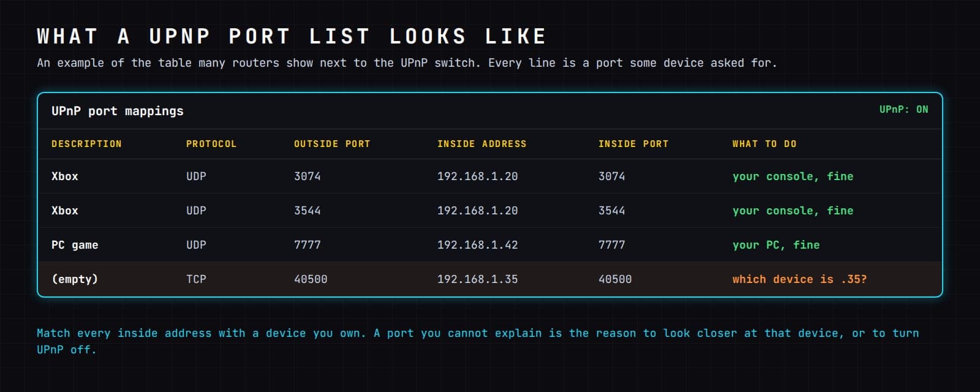The image size is (980, 392).
Task: Click "your console, fine" in the 3074 row
Action: 793,176
